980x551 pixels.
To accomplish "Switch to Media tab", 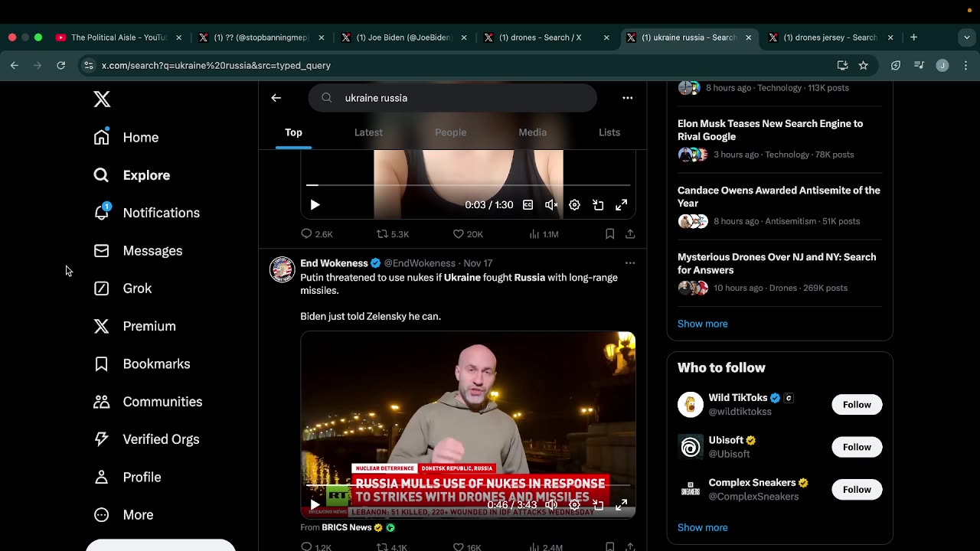I will tap(533, 132).
